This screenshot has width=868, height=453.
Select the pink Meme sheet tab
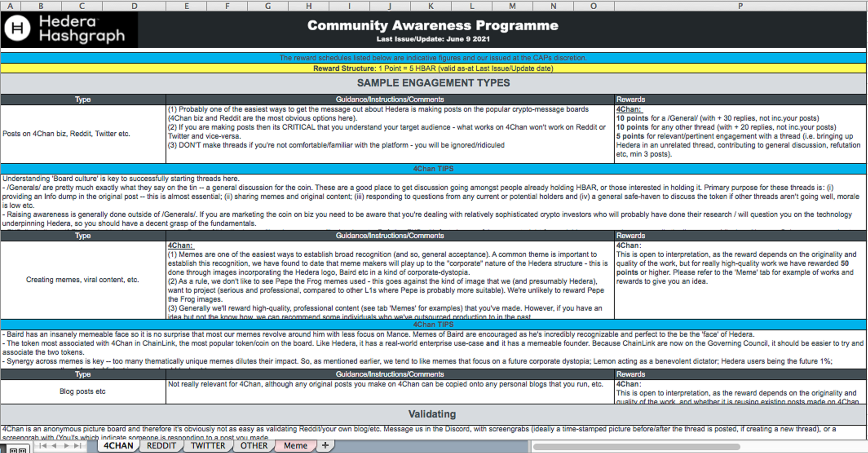(295, 446)
